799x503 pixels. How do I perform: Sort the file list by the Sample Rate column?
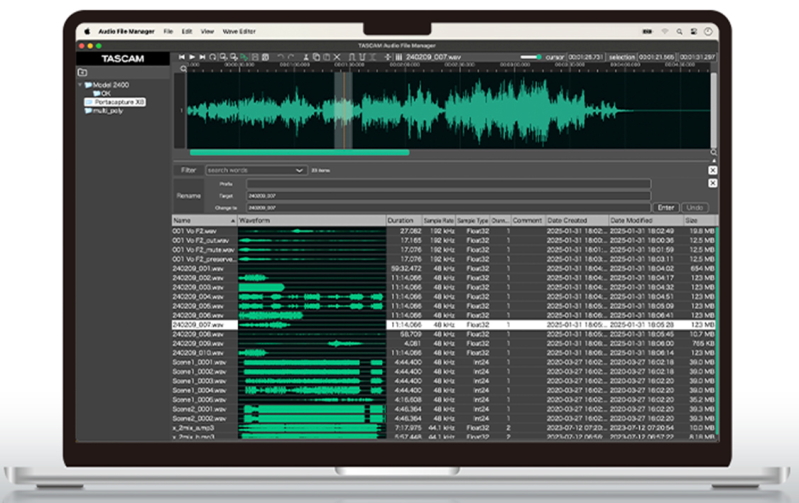click(x=439, y=221)
